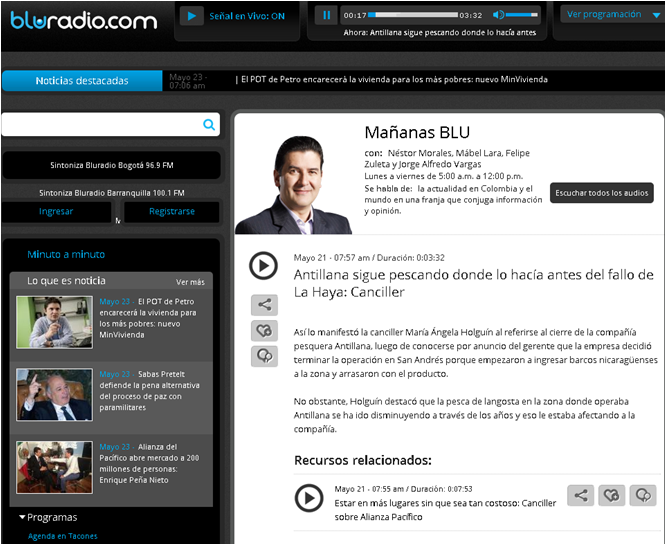
Task: Share the Alianza Pacífico related audio
Action: click(580, 495)
